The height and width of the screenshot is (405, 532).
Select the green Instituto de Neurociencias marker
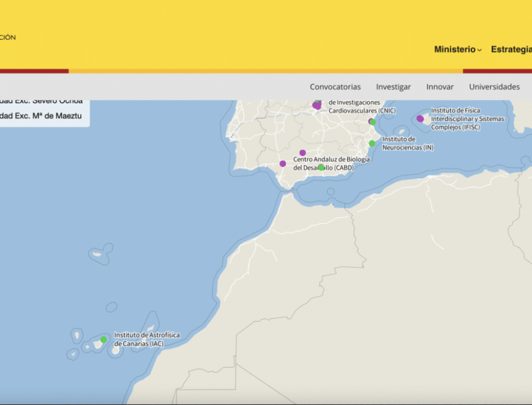(371, 143)
